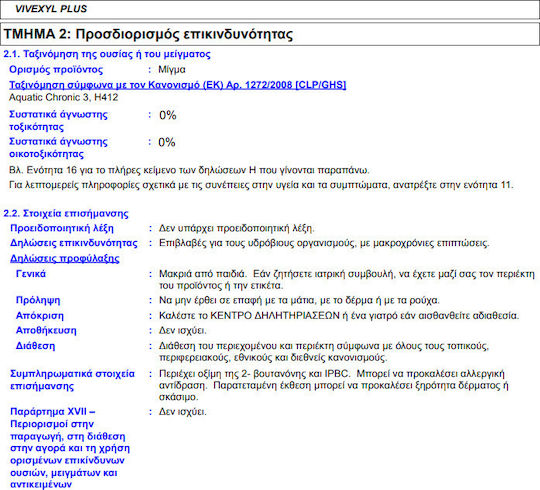
Task: Select the Δηλώσεις επικινδυνότητας label
Action: coord(74,243)
